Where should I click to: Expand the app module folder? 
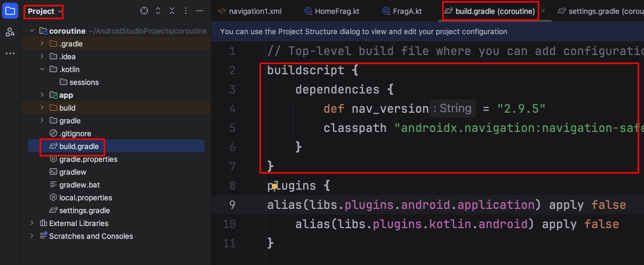42,95
